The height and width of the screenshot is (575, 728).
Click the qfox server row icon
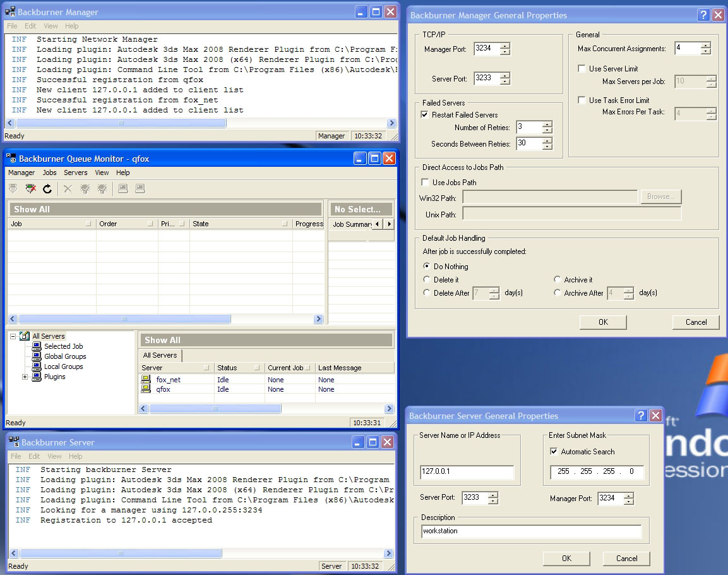click(x=146, y=389)
